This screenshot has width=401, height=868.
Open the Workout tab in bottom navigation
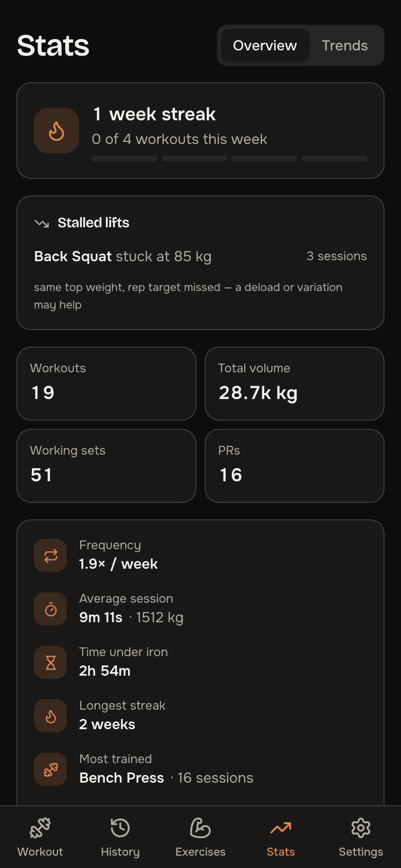tap(40, 837)
